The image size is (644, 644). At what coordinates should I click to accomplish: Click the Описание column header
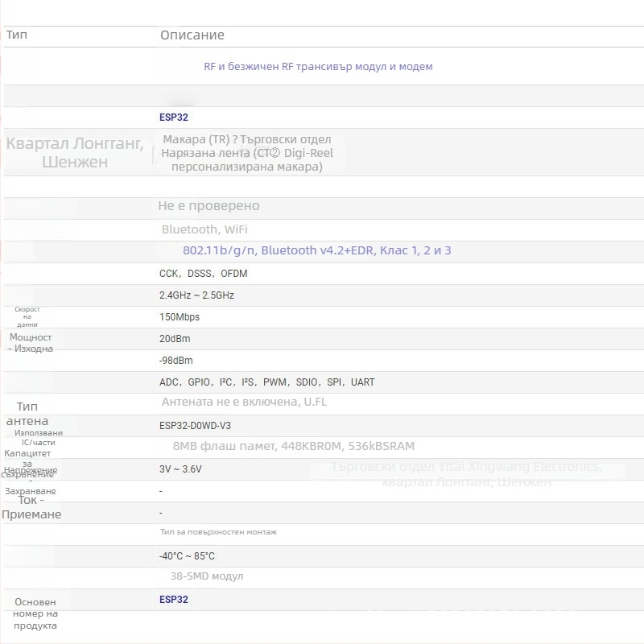point(192,35)
